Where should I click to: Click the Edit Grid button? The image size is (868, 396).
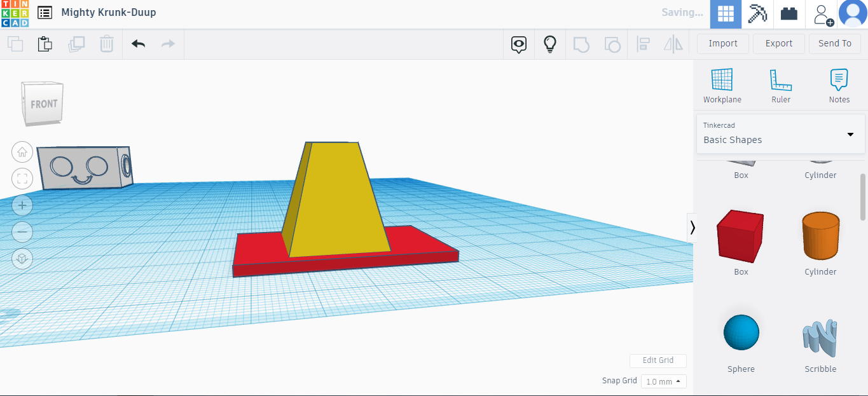click(x=658, y=360)
